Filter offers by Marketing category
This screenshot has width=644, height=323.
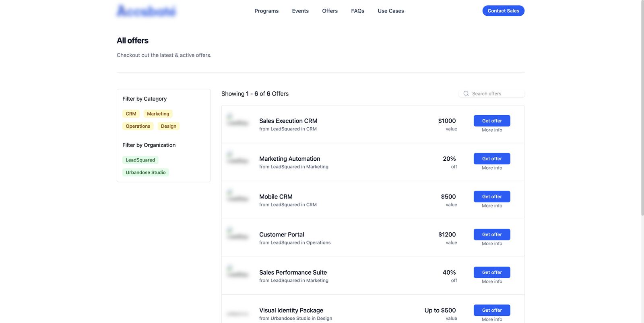coord(158,114)
